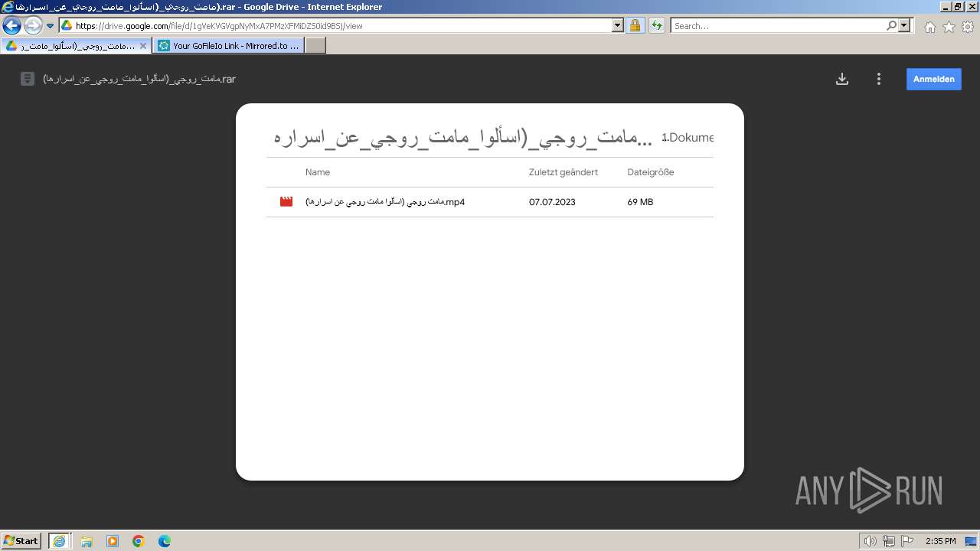Open the recent pages dropdown arrow

pos(51,25)
